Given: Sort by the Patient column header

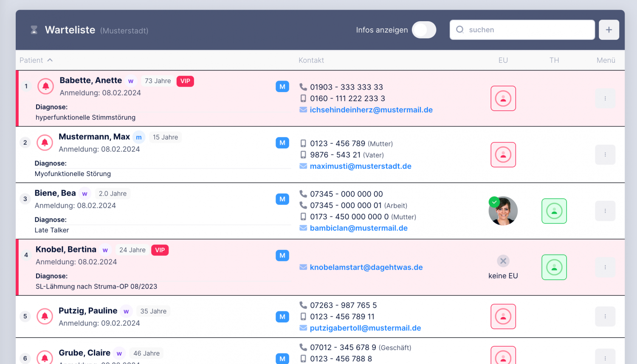Looking at the screenshot, I should tap(36, 60).
